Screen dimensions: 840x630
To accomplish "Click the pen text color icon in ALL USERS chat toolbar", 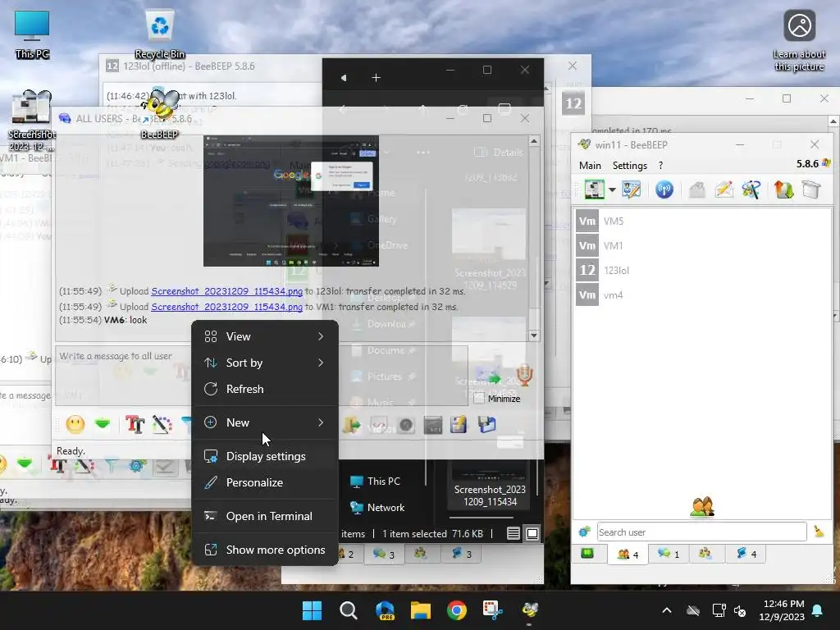I will [x=162, y=424].
